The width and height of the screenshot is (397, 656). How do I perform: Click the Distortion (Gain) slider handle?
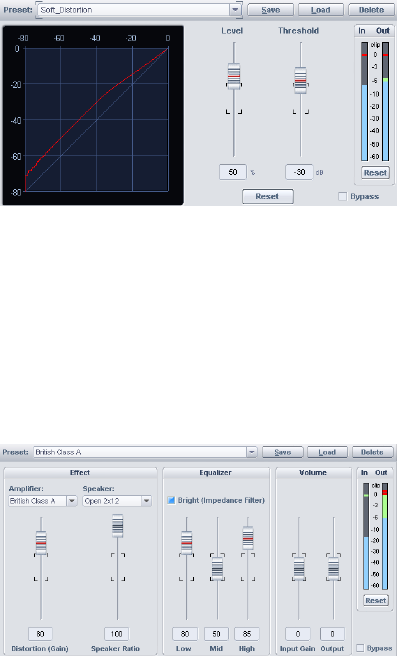[41, 543]
